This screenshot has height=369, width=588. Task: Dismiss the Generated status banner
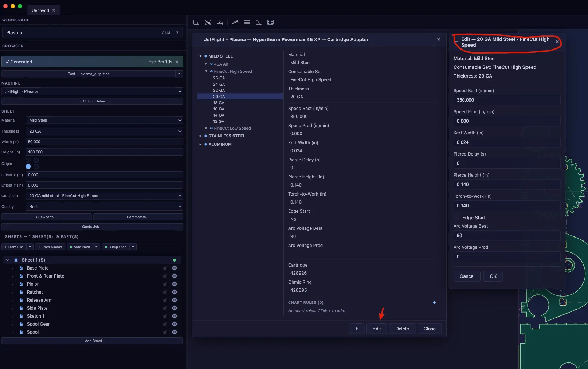click(177, 62)
